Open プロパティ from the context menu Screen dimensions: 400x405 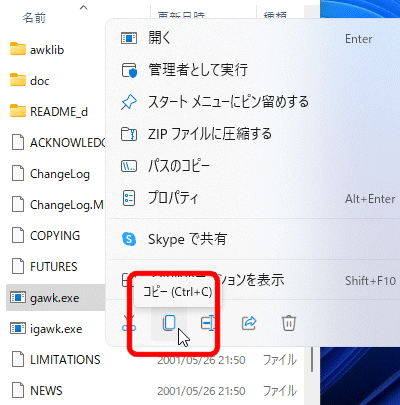[x=253, y=198]
